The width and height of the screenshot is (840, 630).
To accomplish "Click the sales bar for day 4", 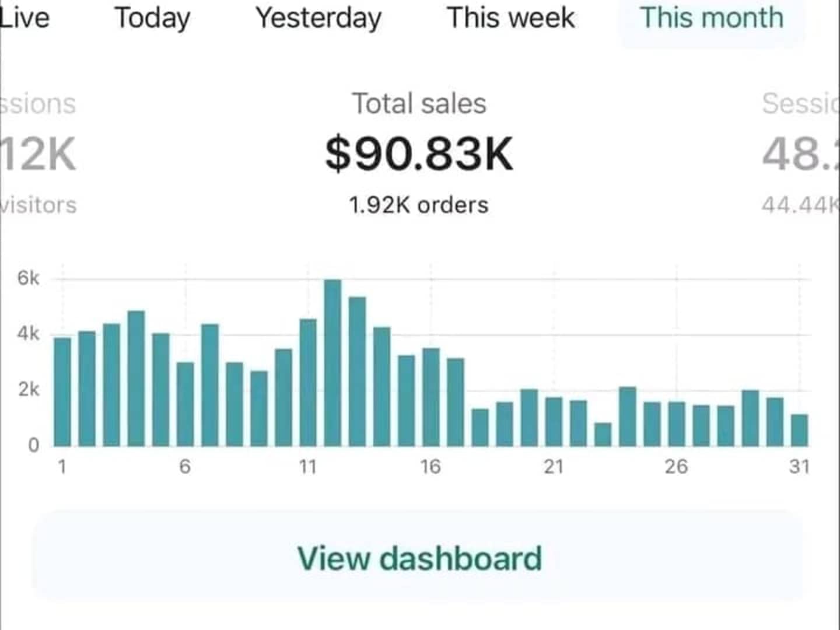I will (136, 379).
